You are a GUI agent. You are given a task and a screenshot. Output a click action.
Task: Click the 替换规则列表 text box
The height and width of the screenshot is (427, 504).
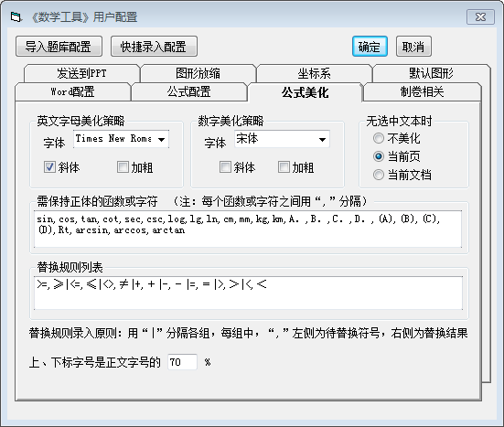click(248, 293)
